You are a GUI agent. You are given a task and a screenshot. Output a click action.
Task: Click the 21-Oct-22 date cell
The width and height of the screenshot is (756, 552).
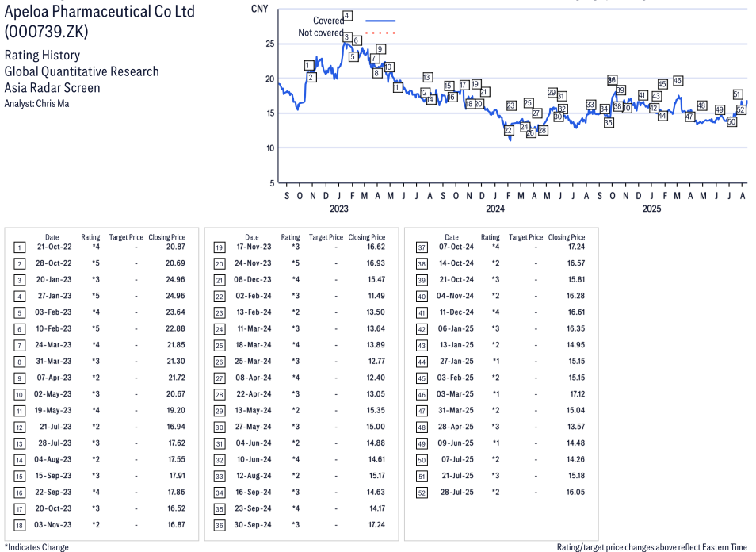(54, 247)
